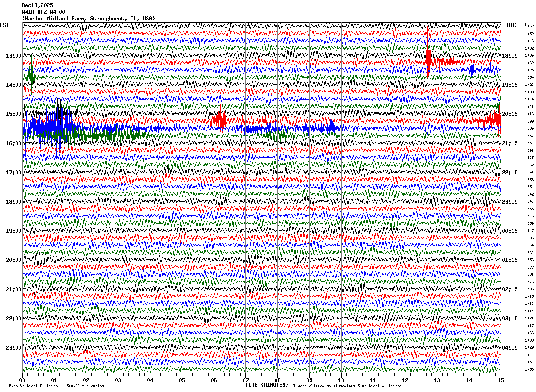Select the 18:00 EST time label
This screenshot has width=536, height=392.
tap(13, 202)
